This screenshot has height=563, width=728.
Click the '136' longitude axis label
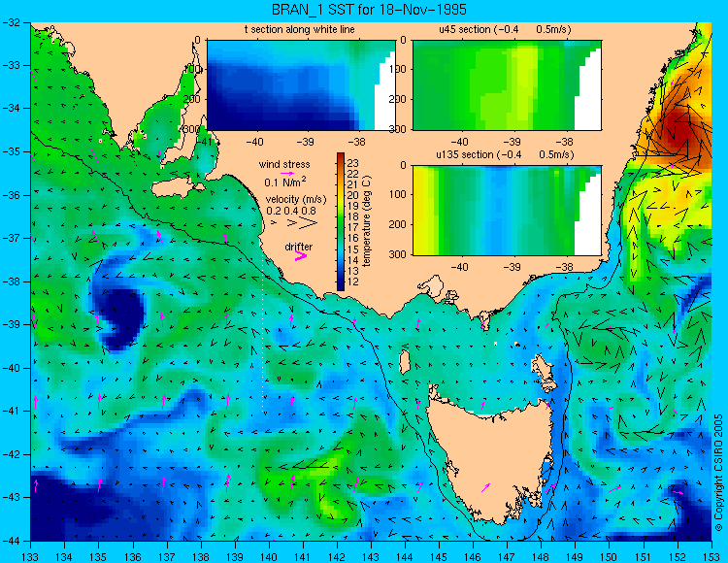tap(132, 557)
